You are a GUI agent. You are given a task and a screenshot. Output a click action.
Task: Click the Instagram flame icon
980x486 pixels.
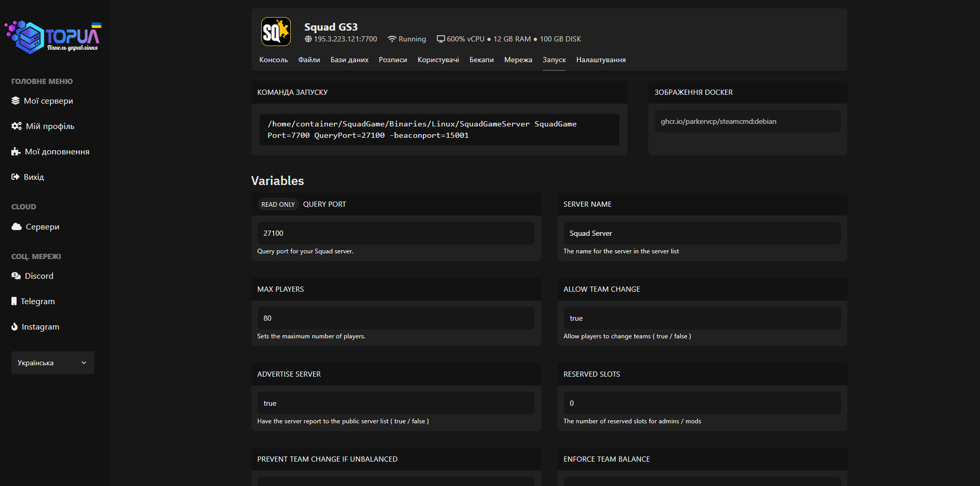coord(15,326)
